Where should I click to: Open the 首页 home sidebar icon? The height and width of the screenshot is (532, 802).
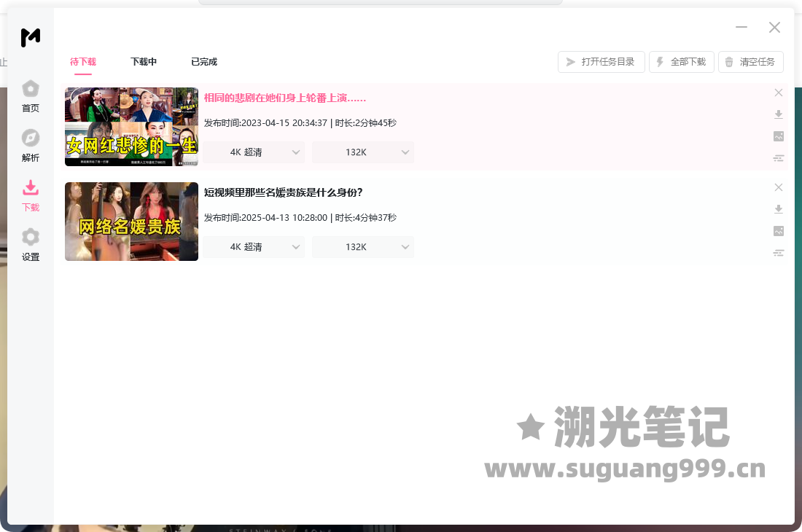[x=30, y=96]
